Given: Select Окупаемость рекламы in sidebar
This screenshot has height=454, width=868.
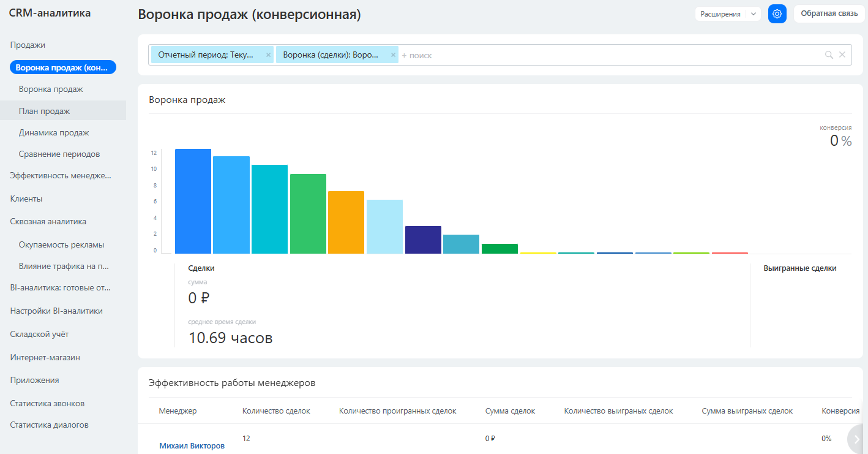Looking at the screenshot, I should tap(61, 244).
